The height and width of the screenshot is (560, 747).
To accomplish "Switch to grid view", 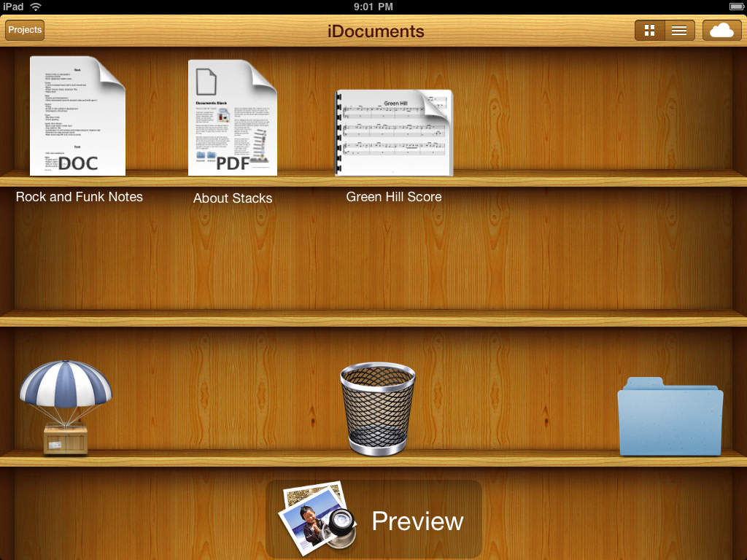I will pos(649,31).
